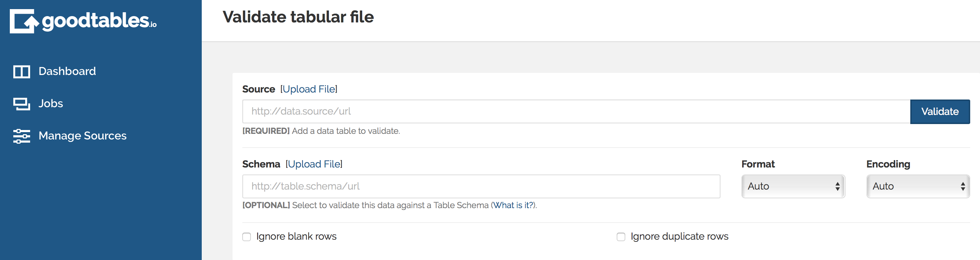980x260 pixels.
Task: Click the Dashboard panel icon
Action: pos(22,71)
